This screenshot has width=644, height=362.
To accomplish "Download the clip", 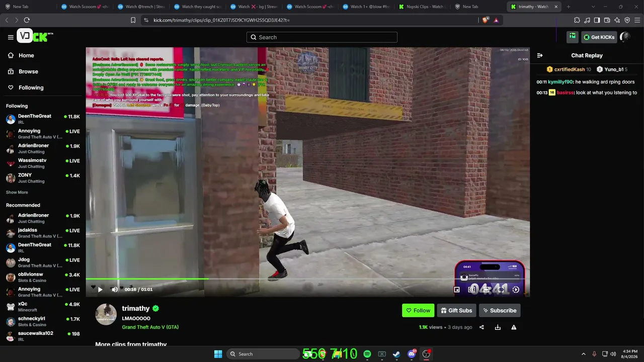I will [x=498, y=327].
